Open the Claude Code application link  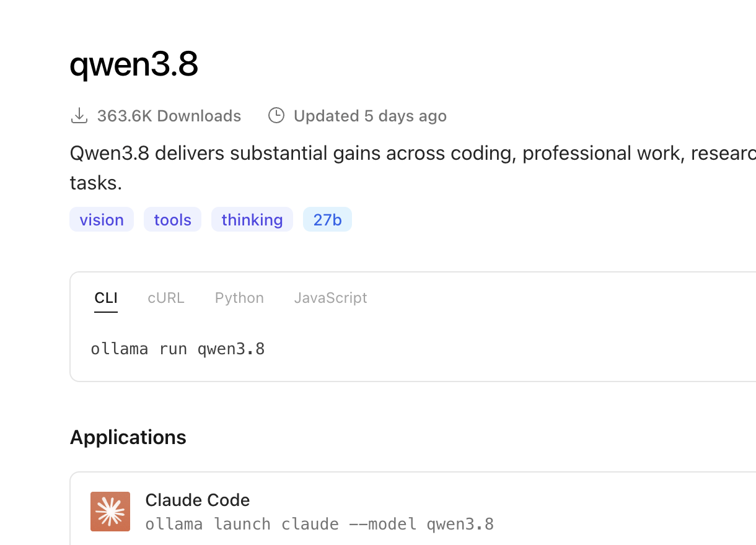(x=198, y=500)
